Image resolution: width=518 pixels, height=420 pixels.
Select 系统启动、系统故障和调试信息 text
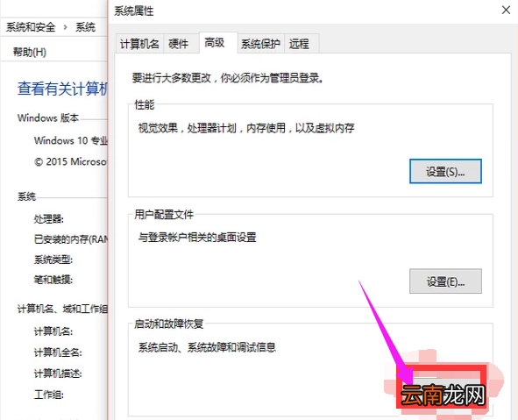(207, 347)
